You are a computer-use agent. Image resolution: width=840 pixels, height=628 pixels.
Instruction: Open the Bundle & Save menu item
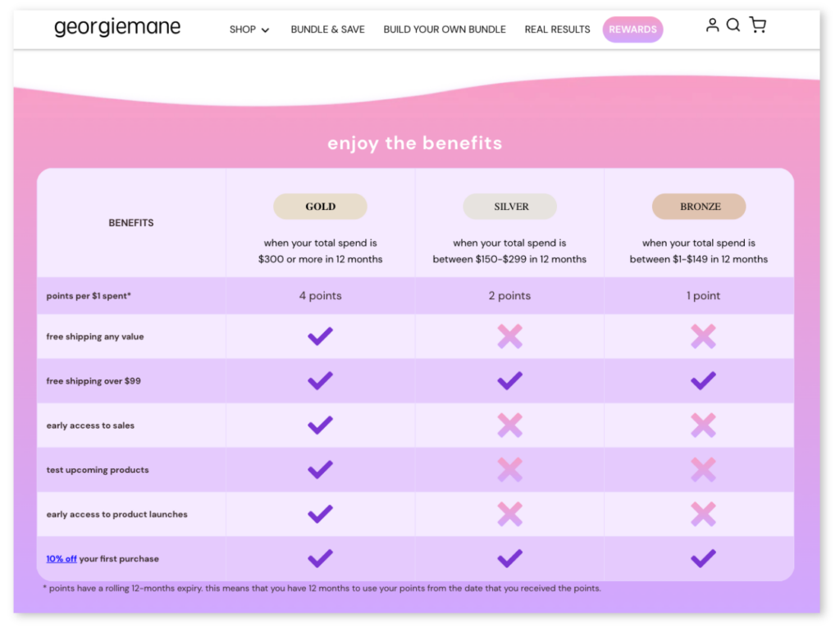click(x=327, y=30)
